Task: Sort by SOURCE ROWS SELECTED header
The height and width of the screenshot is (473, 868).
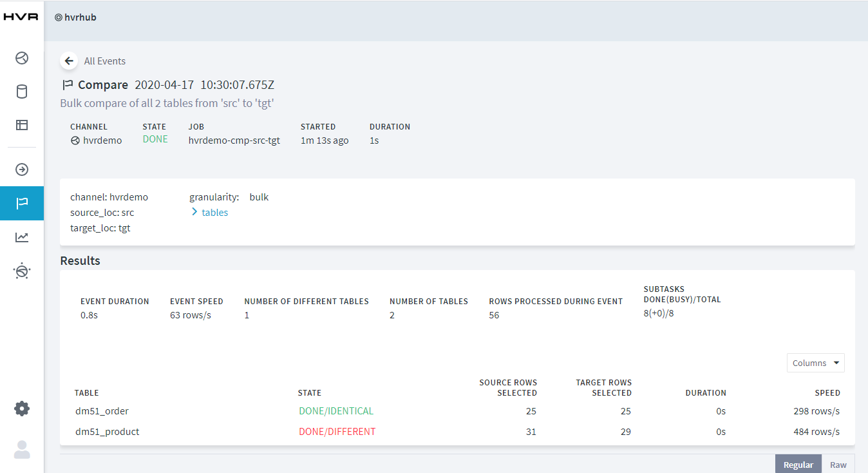Action: point(508,387)
